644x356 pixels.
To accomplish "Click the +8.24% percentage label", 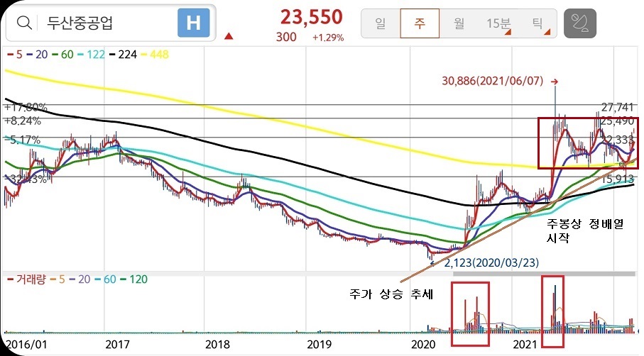I will tap(23, 121).
